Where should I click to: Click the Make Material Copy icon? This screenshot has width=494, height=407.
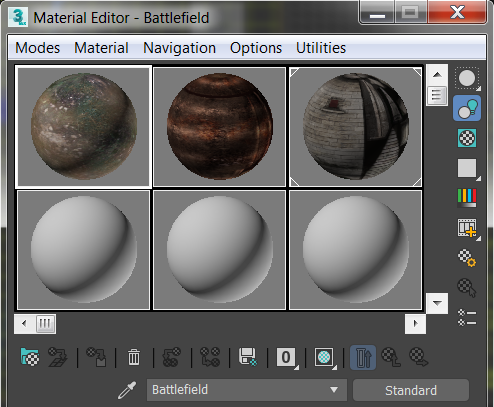[172, 357]
